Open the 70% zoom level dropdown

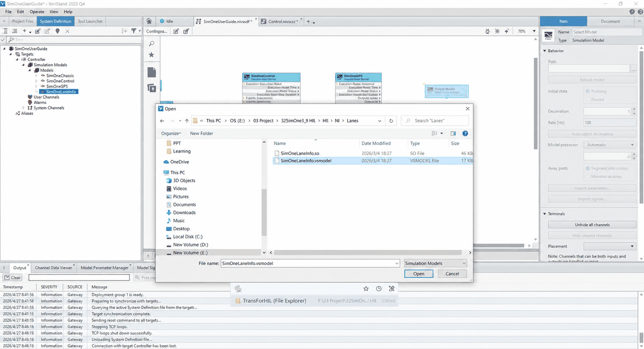pos(534,31)
